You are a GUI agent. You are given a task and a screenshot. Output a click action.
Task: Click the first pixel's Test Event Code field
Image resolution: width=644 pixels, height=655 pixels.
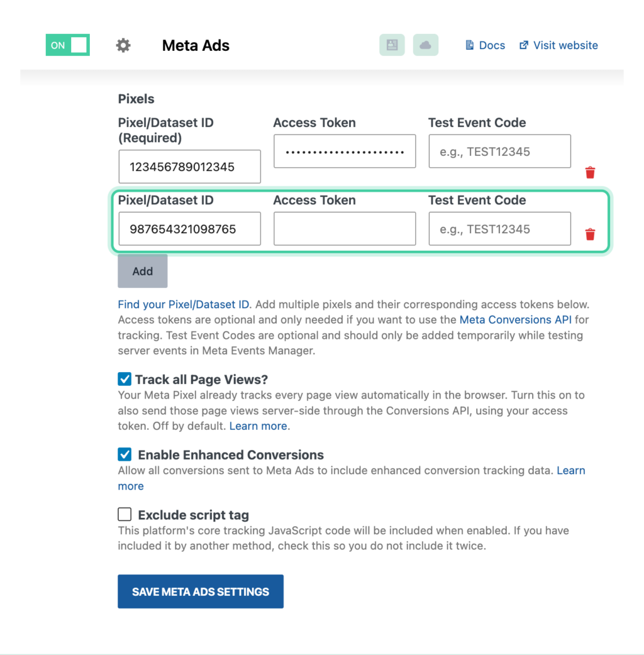(x=500, y=151)
